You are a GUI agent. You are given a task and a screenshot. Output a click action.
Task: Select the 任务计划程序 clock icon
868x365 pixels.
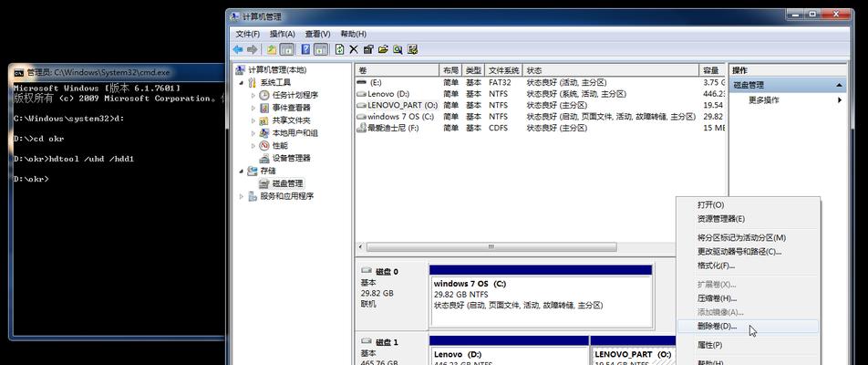tap(264, 95)
